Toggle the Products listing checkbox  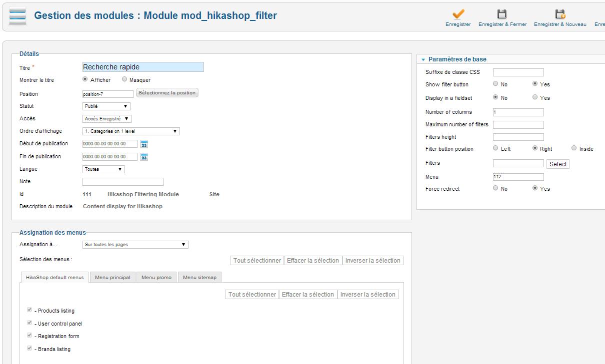tap(29, 310)
